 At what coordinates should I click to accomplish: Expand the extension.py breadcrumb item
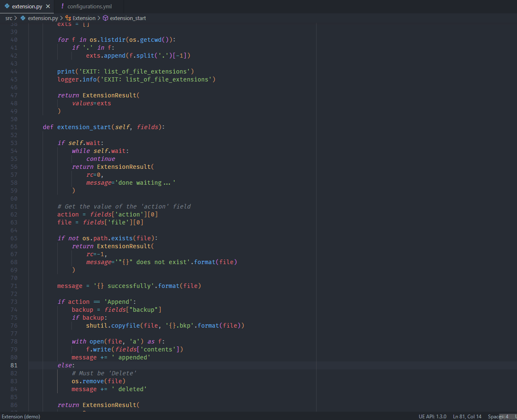(x=43, y=18)
